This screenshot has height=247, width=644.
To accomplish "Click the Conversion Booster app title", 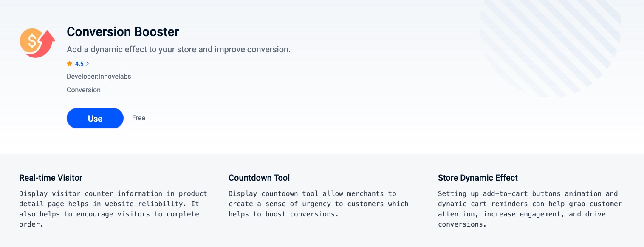I will coord(123,32).
